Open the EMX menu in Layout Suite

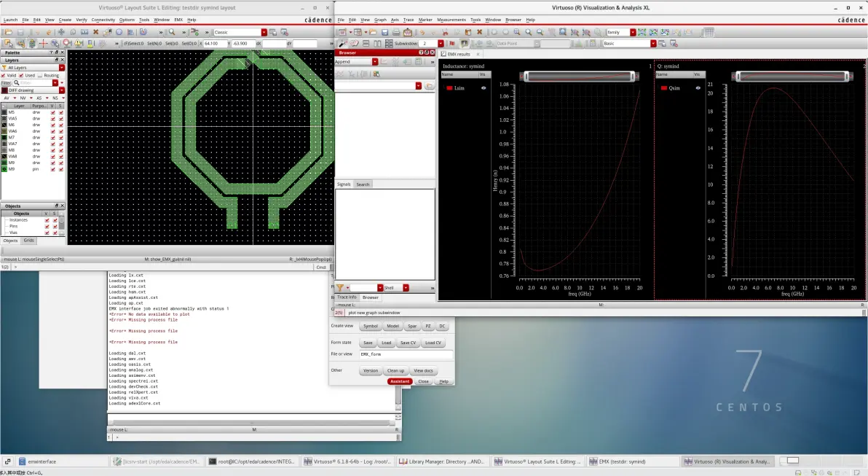coord(178,20)
